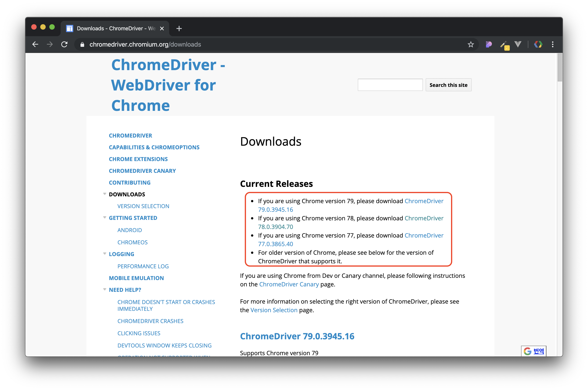The height and width of the screenshot is (390, 588).
Task: Click the vertical page scrollbar thumb
Action: tap(560, 67)
